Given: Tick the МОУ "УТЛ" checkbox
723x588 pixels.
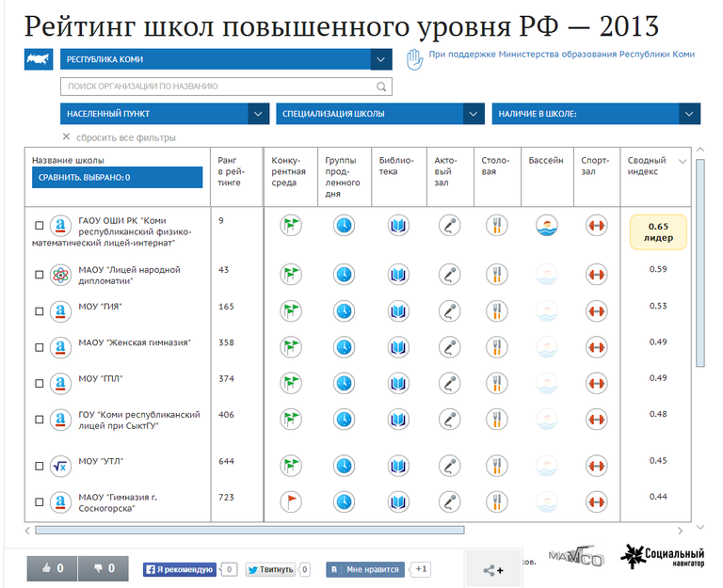Looking at the screenshot, I should [40, 466].
